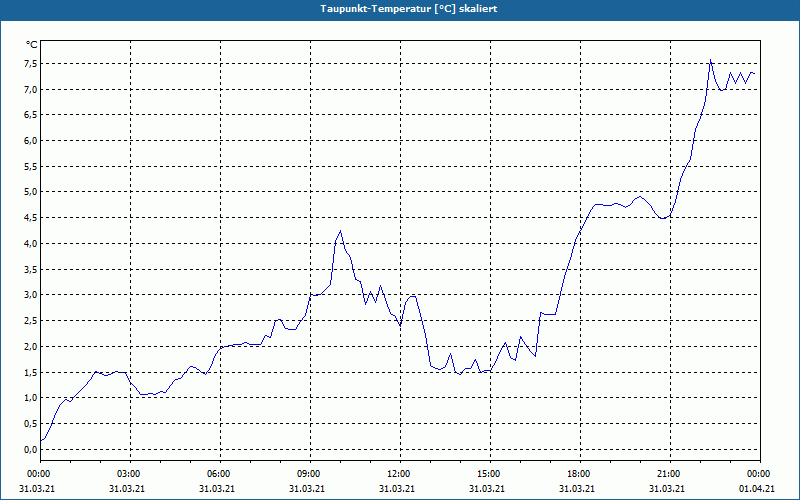Click the curve peak just after 09:00
This screenshot has height=500, width=800.
coord(340,231)
